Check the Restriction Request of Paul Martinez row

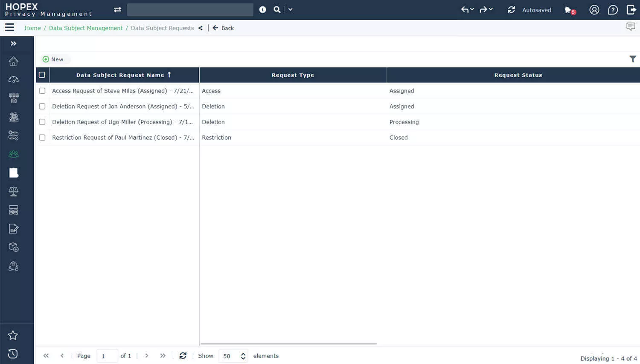pyautogui.click(x=42, y=138)
